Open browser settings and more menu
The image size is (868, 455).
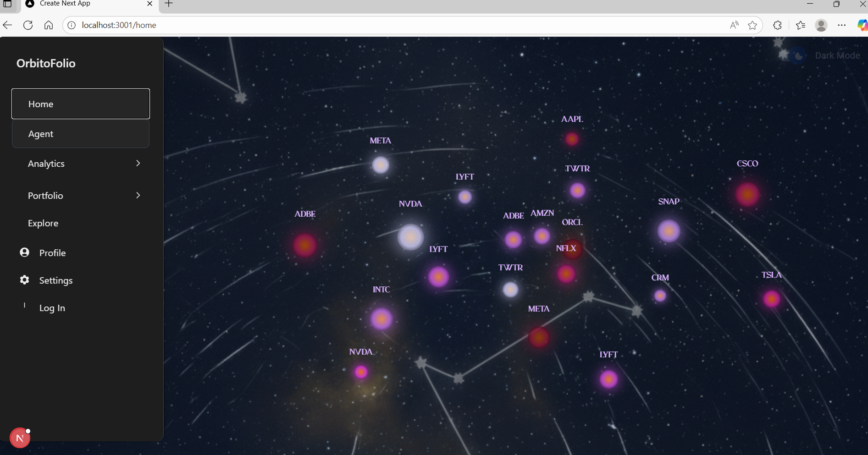[x=841, y=25]
